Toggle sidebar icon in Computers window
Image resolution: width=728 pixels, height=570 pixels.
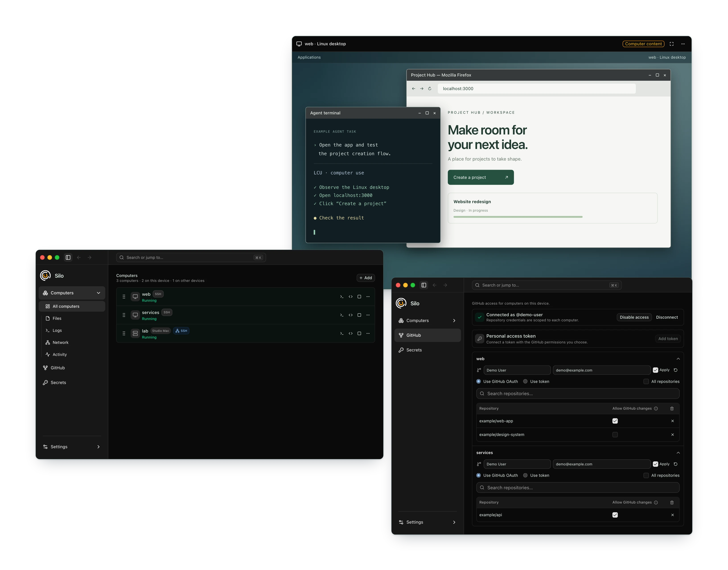click(x=68, y=257)
